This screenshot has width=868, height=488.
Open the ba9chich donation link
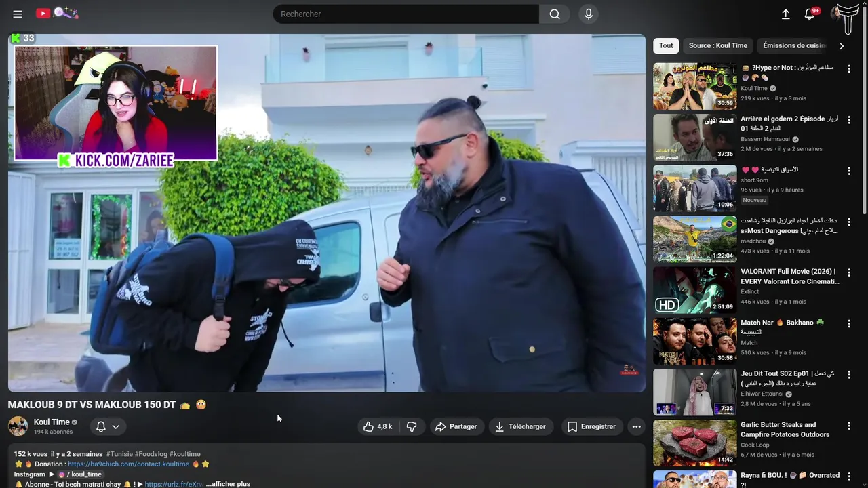tap(128, 464)
